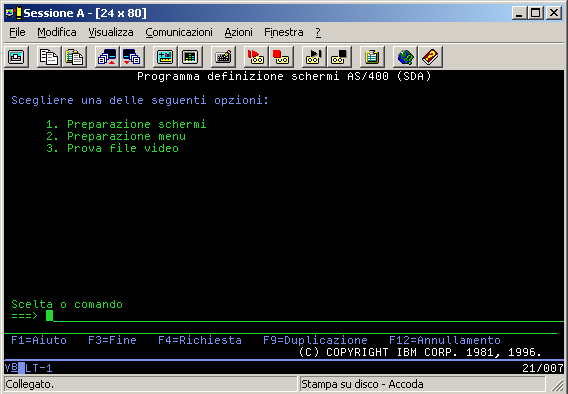Click the F12=Annullamento function key label
This screenshot has width=568, height=394.
click(x=445, y=340)
